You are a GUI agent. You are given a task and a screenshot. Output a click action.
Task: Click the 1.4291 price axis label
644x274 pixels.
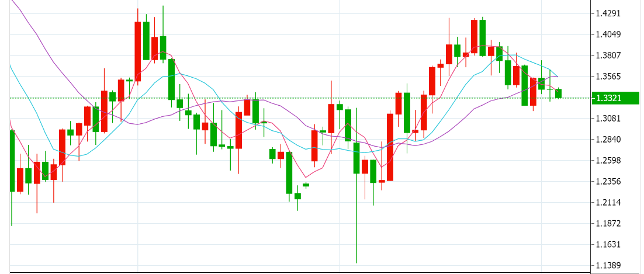608,13
